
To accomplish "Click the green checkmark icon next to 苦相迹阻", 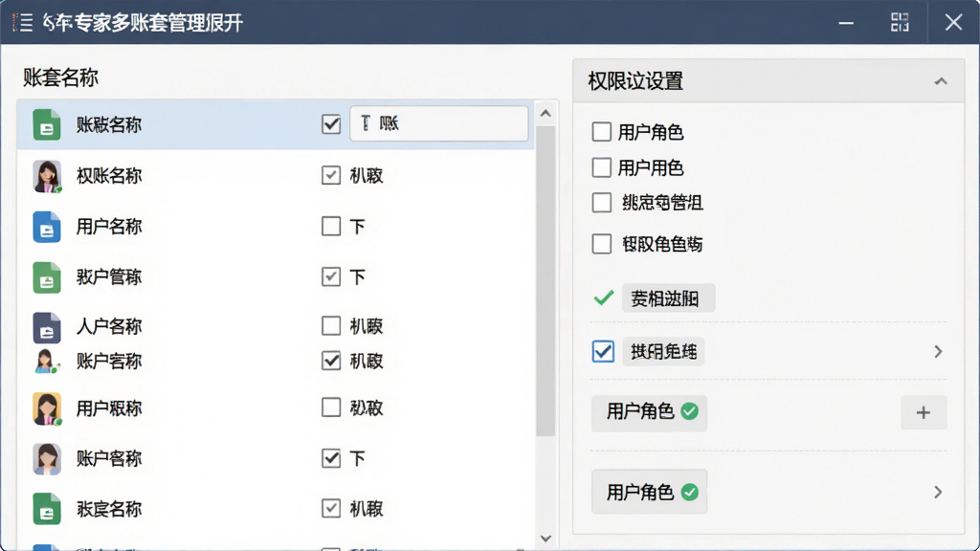I will tap(604, 298).
